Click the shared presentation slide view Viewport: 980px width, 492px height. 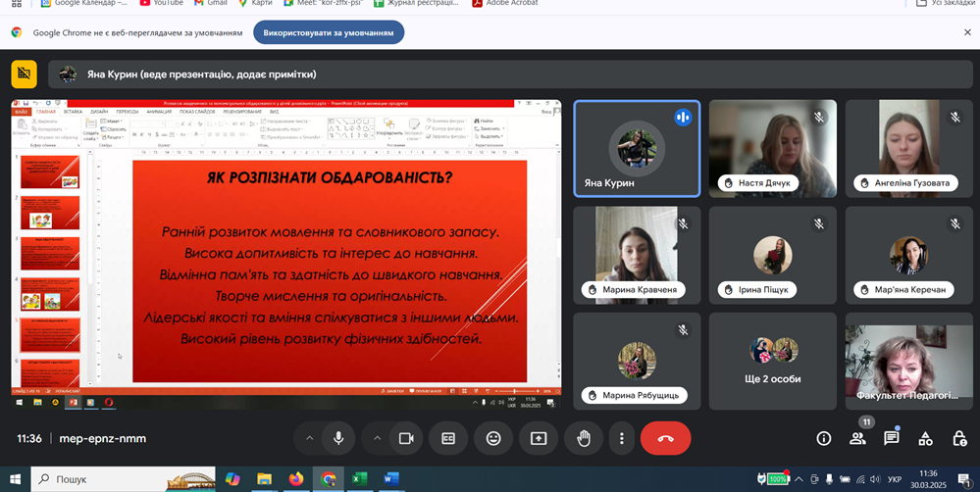click(x=286, y=254)
